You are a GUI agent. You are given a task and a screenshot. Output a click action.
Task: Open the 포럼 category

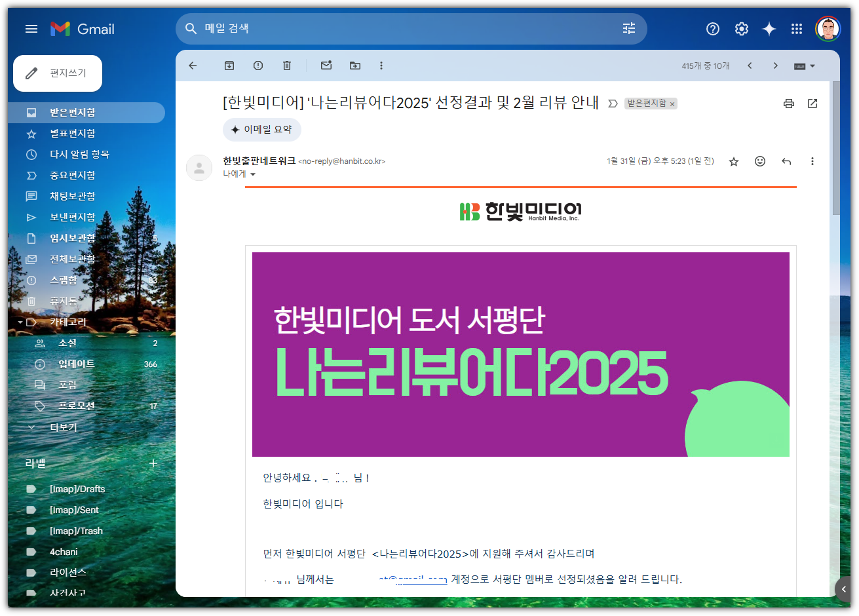(86, 385)
